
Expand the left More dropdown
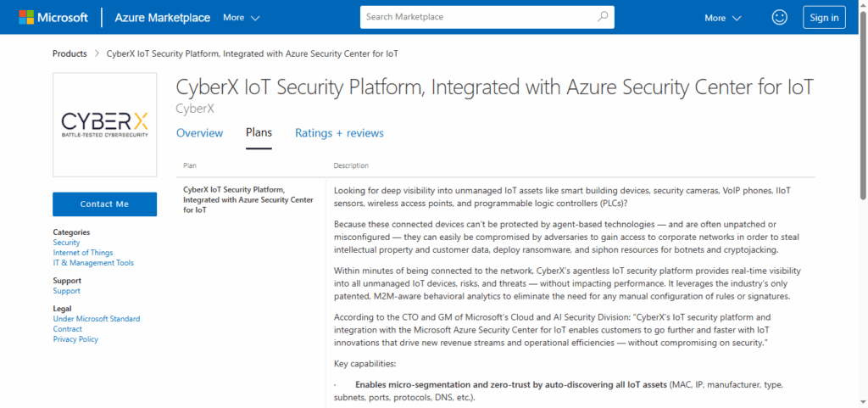point(242,17)
